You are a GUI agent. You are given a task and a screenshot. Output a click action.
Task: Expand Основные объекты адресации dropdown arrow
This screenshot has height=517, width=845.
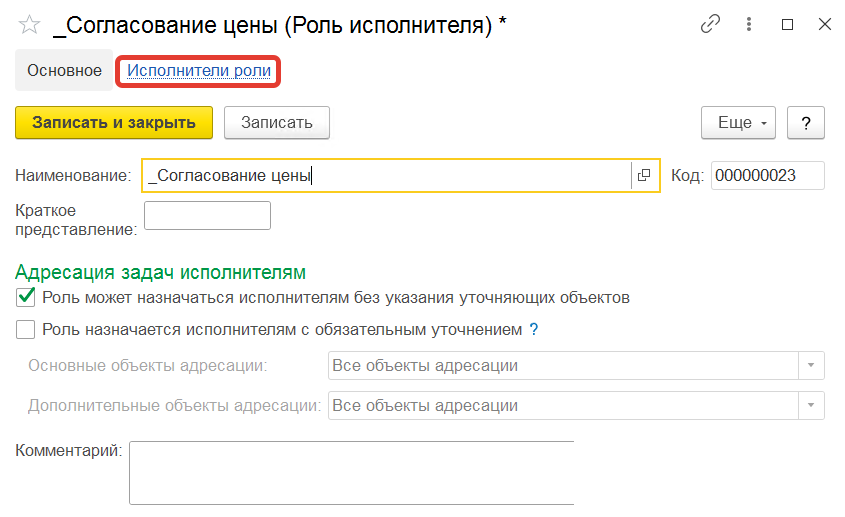tap(811, 366)
